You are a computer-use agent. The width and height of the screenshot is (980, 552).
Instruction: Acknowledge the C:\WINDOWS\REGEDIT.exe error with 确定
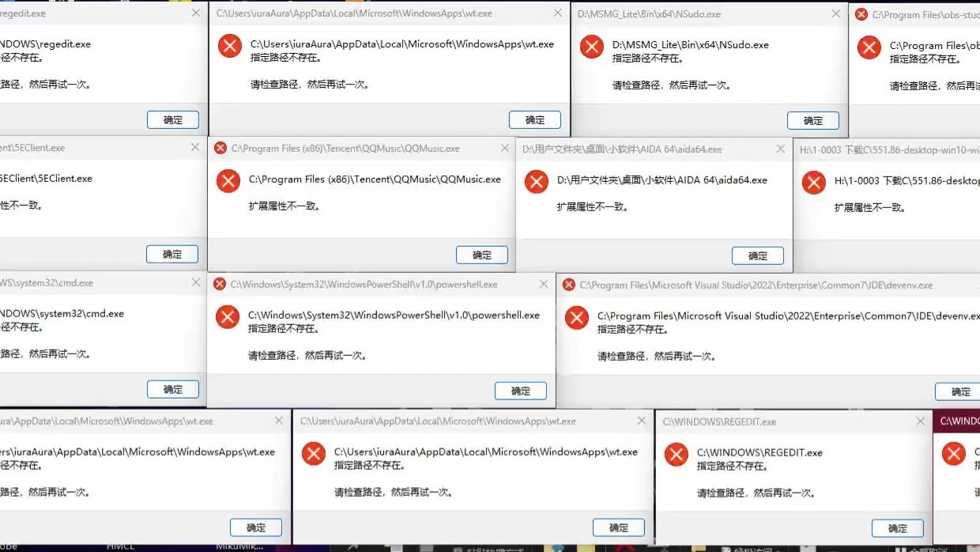[898, 528]
